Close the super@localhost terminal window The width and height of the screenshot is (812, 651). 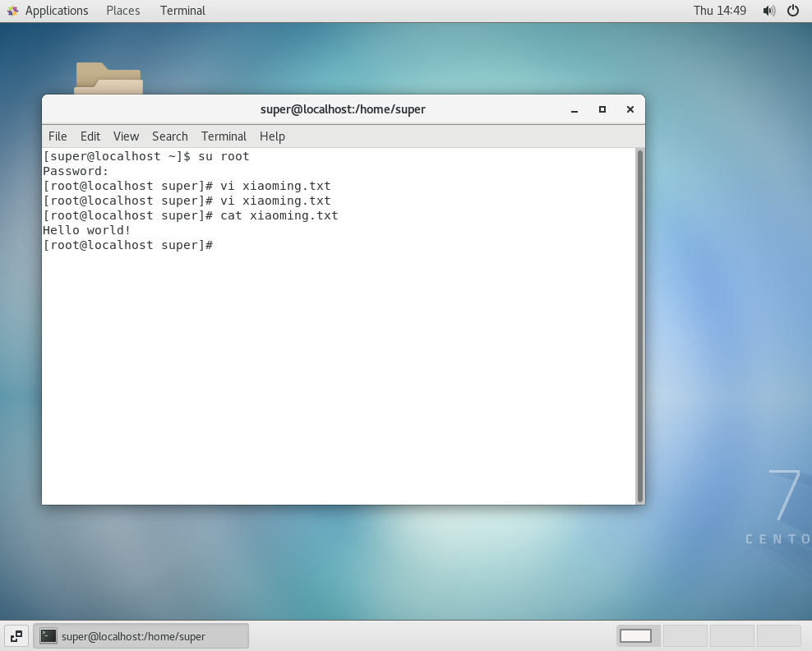click(630, 109)
